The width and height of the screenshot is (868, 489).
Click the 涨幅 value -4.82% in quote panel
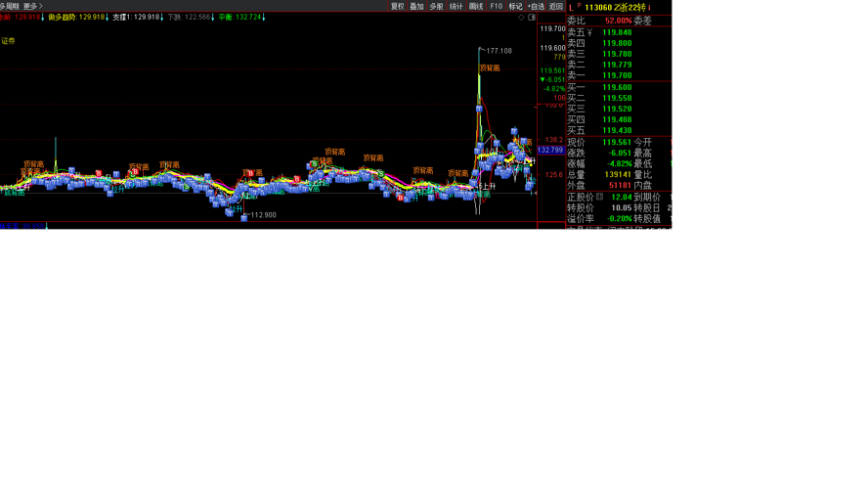click(x=619, y=164)
